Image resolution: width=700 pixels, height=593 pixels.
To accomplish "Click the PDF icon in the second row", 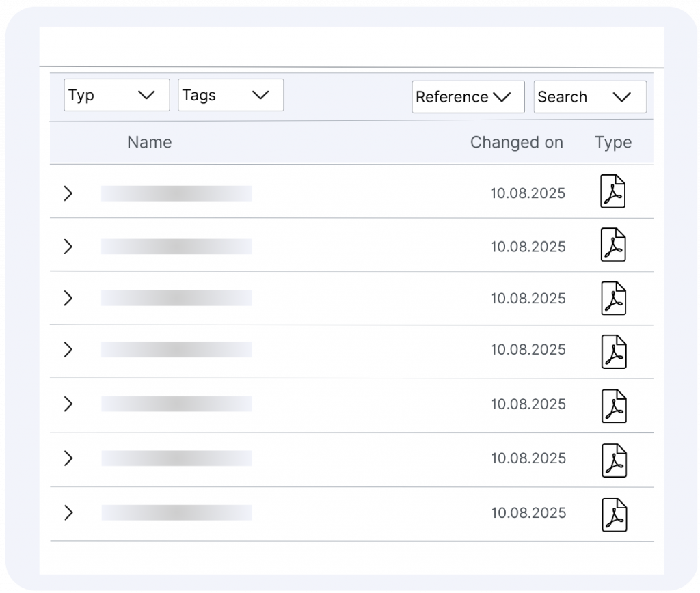I will pos(613,245).
